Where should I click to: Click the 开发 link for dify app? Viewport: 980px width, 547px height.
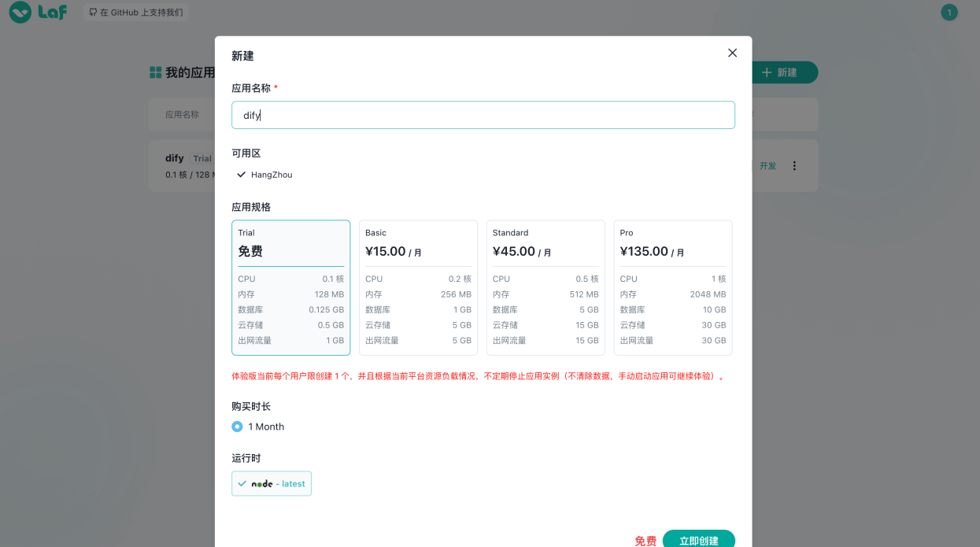pyautogui.click(x=768, y=166)
